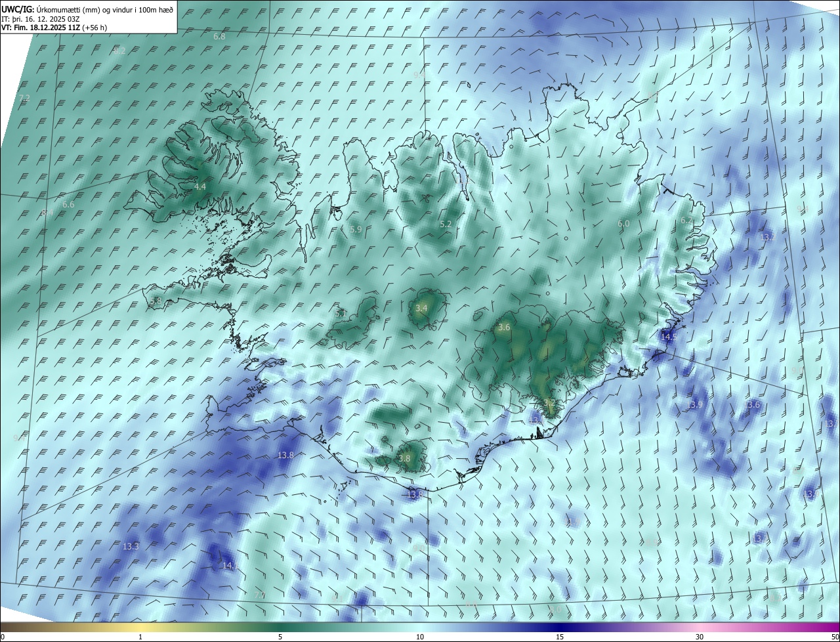Click the 3.6 value over Vatnajökull
The height and width of the screenshot is (642, 840).
coord(504,328)
